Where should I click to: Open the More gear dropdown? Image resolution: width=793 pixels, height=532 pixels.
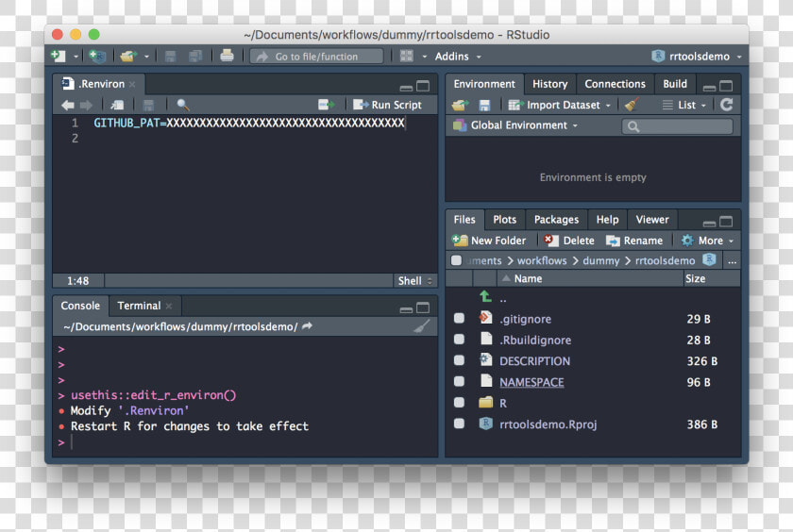point(707,241)
